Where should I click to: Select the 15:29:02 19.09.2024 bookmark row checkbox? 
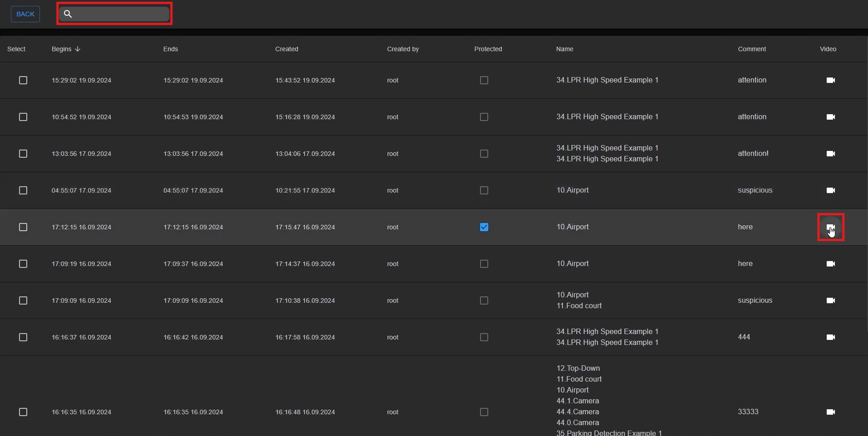pos(23,80)
